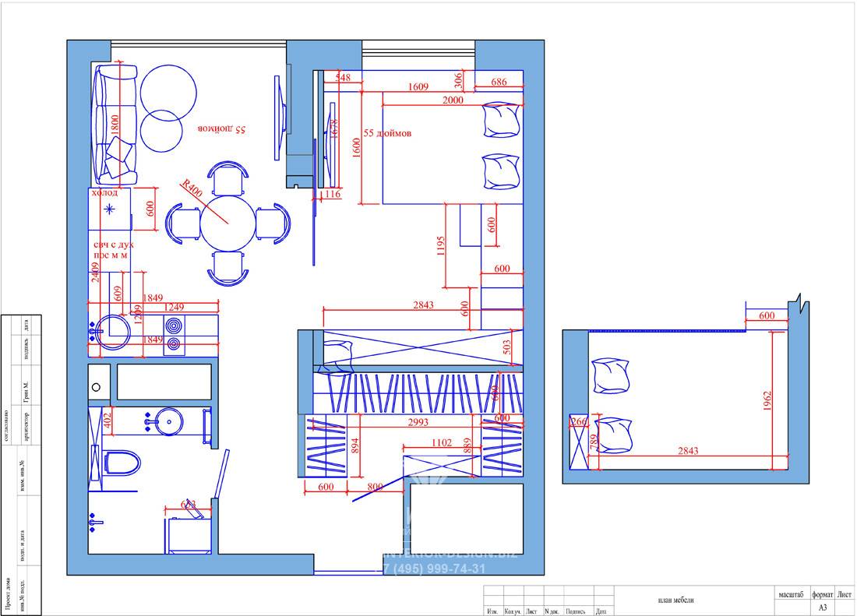
Task: Click the 2000 bed width dimension
Action: [x=451, y=100]
